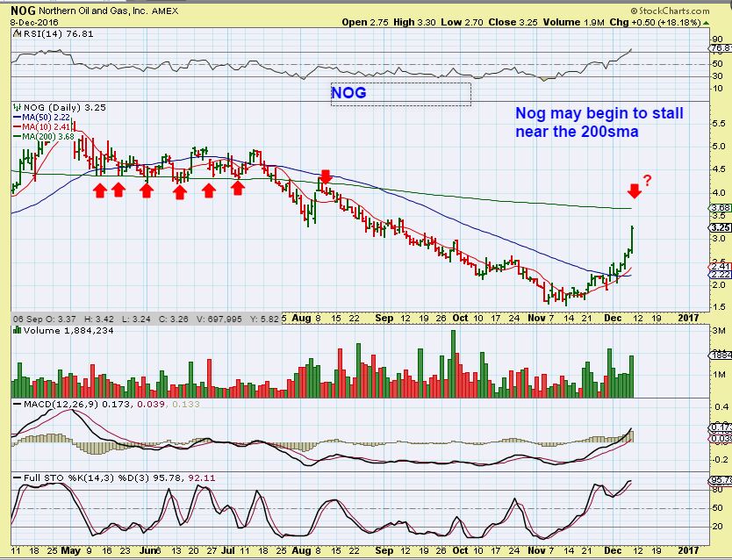Screen dimensions: 732x560
Task: Click the Volume 1,884,234 label
Action: [68, 330]
